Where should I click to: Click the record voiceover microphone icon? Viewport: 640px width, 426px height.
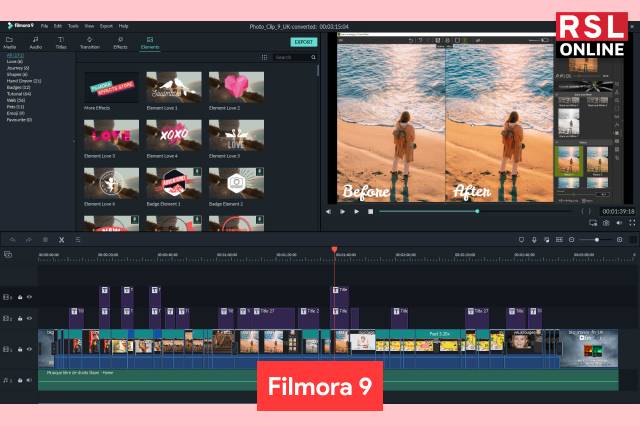point(534,240)
